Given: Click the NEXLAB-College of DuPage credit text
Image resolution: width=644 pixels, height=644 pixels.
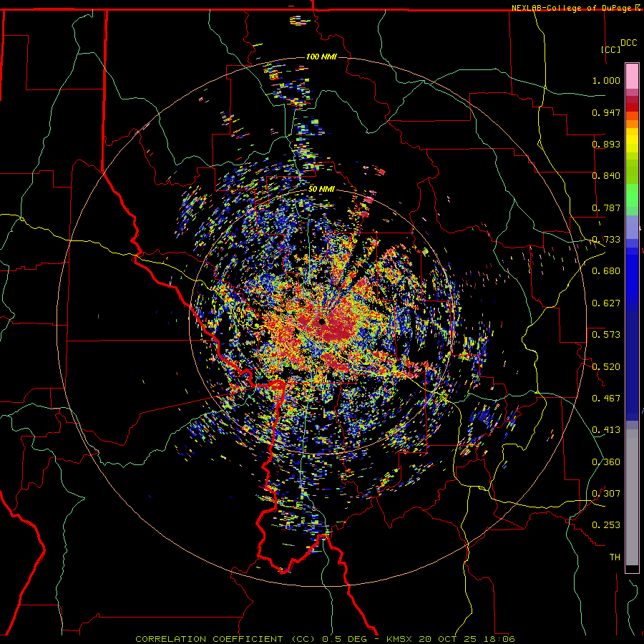Looking at the screenshot, I should [576, 8].
